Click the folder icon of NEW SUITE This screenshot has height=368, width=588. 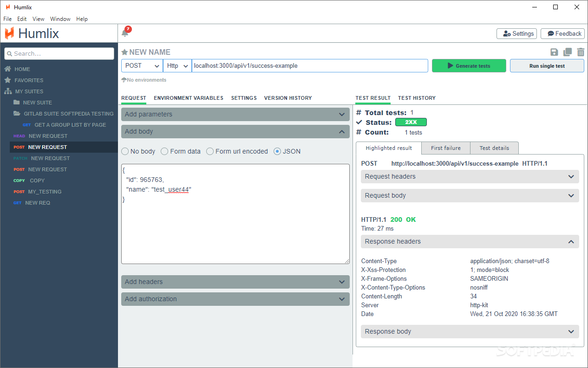point(17,102)
